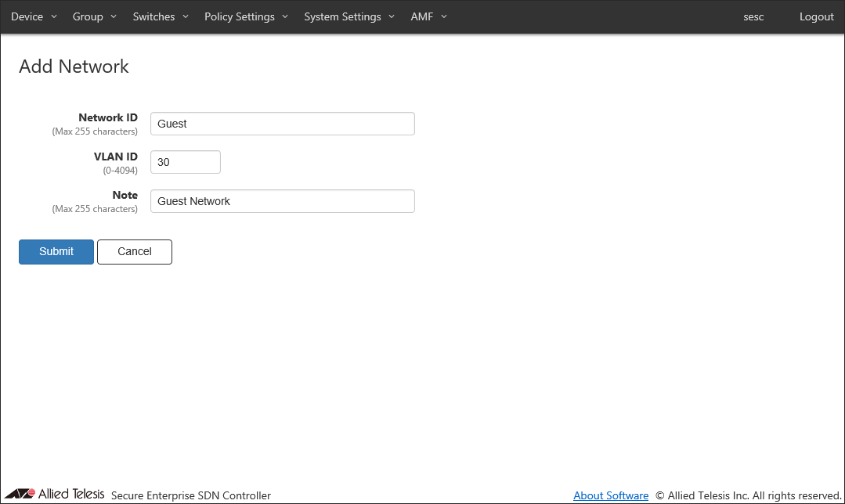Image resolution: width=845 pixels, height=504 pixels.
Task: Click the Note label
Action: [x=125, y=195]
